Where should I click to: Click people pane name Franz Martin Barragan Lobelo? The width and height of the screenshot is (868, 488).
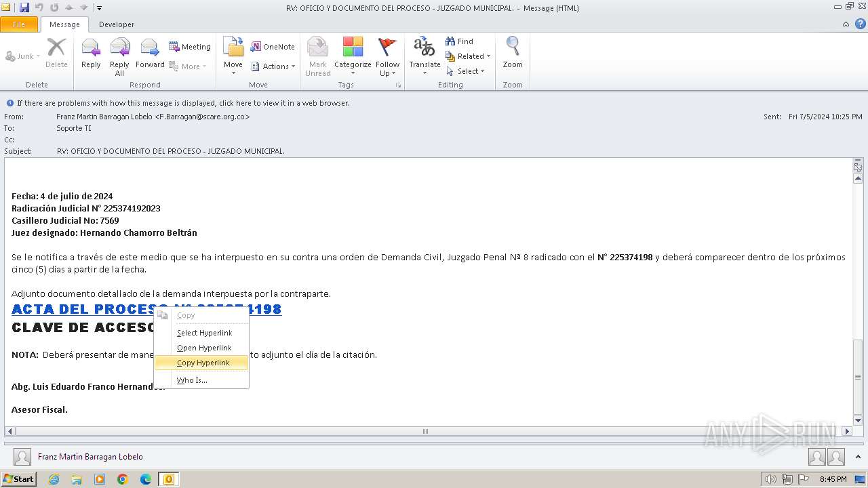point(90,457)
